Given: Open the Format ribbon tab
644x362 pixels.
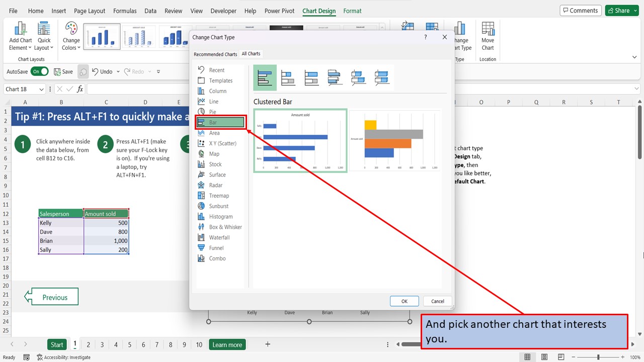Looking at the screenshot, I should (352, 11).
